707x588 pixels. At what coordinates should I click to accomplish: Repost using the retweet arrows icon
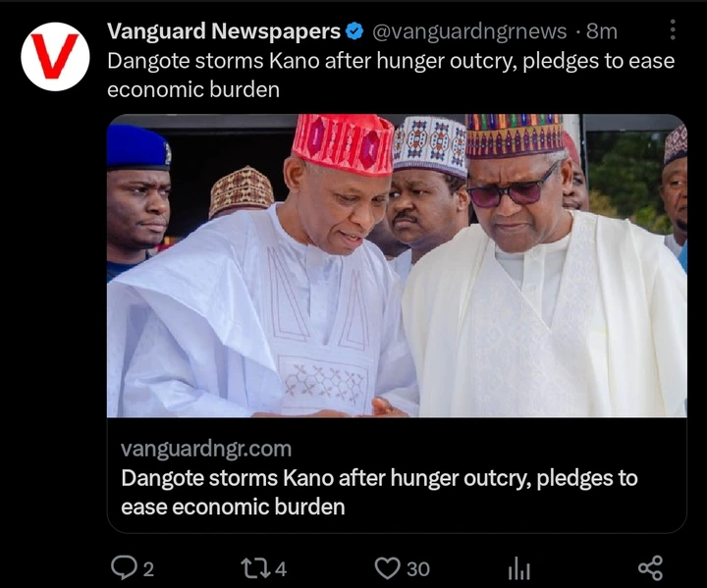[255, 568]
